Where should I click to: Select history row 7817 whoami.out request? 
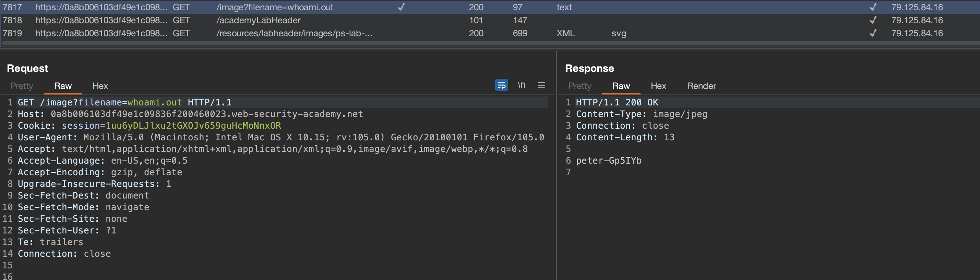click(274, 7)
